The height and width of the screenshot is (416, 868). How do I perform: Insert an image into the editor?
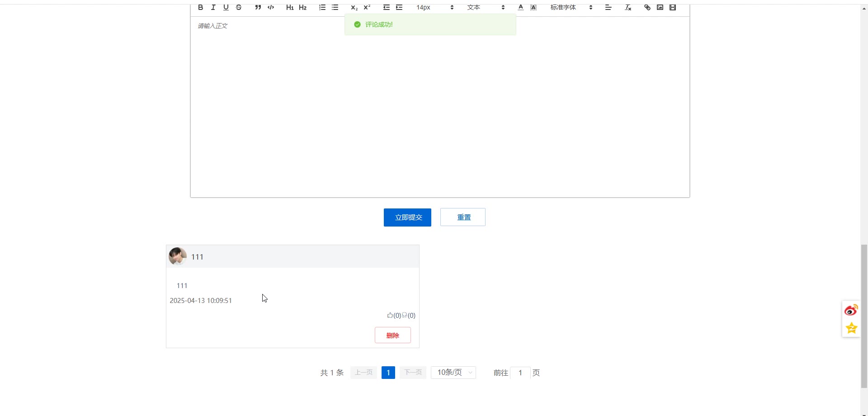coord(660,7)
